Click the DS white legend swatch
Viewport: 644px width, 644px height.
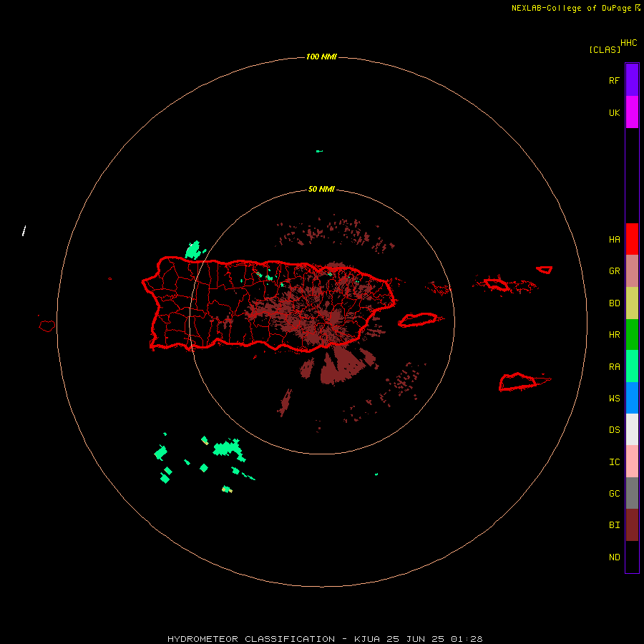(x=632, y=429)
